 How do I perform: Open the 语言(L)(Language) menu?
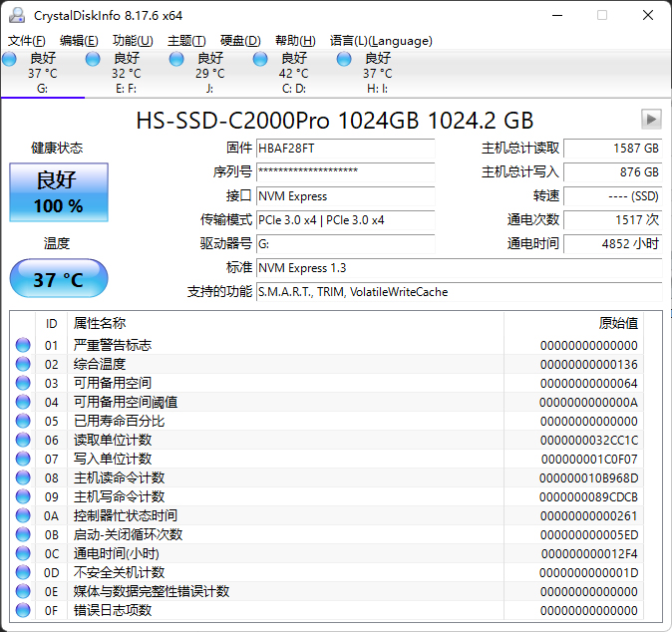(381, 41)
